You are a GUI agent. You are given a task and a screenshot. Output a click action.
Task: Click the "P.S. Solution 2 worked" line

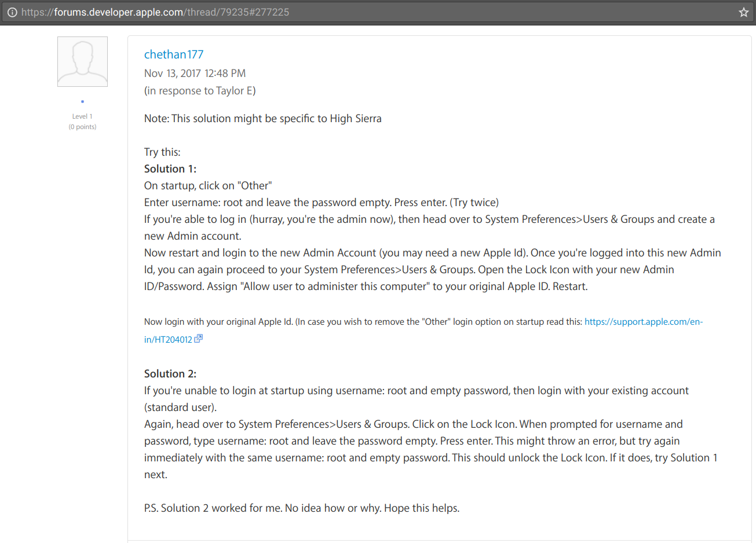[x=301, y=508]
